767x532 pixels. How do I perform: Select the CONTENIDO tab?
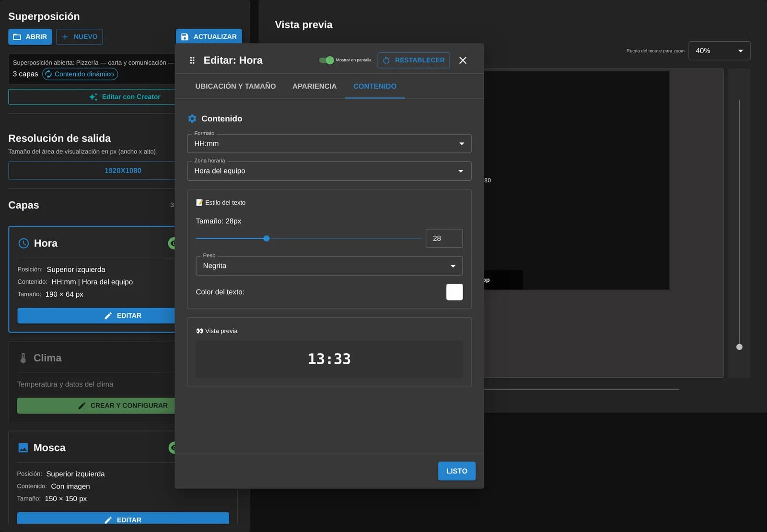(x=375, y=86)
